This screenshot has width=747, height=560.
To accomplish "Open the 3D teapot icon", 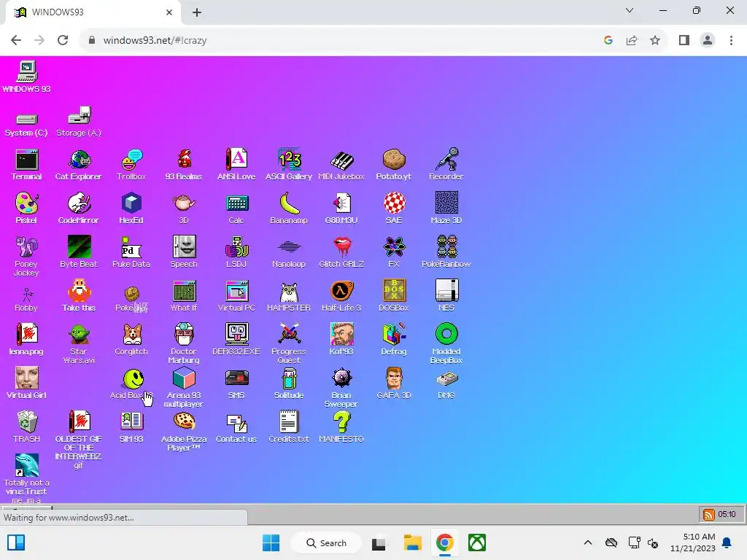I will pyautogui.click(x=183, y=209).
